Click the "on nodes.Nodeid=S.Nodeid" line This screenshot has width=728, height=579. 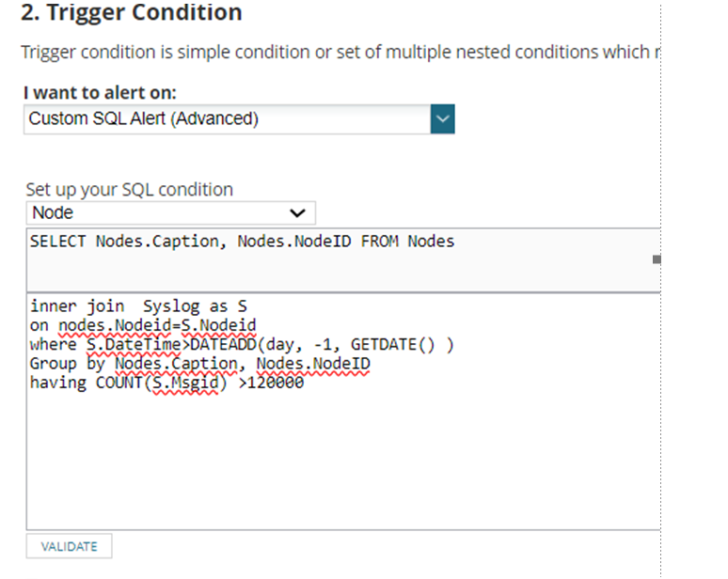click(x=143, y=325)
